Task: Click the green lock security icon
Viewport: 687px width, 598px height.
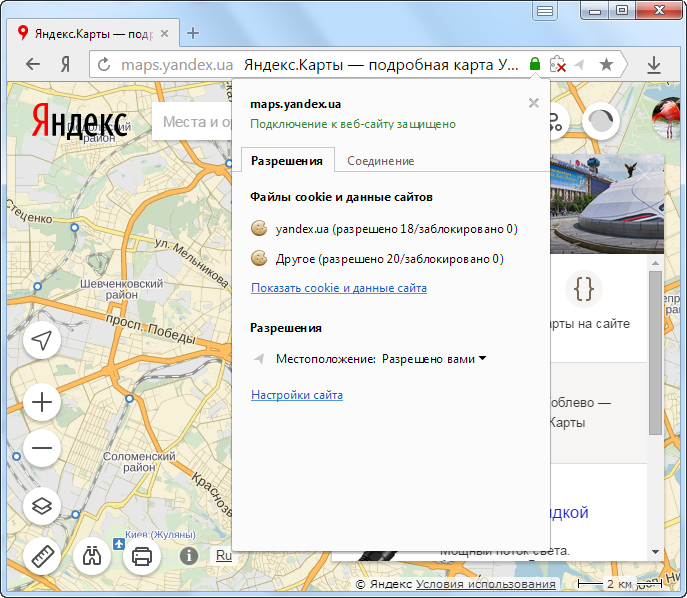Action: [535, 64]
